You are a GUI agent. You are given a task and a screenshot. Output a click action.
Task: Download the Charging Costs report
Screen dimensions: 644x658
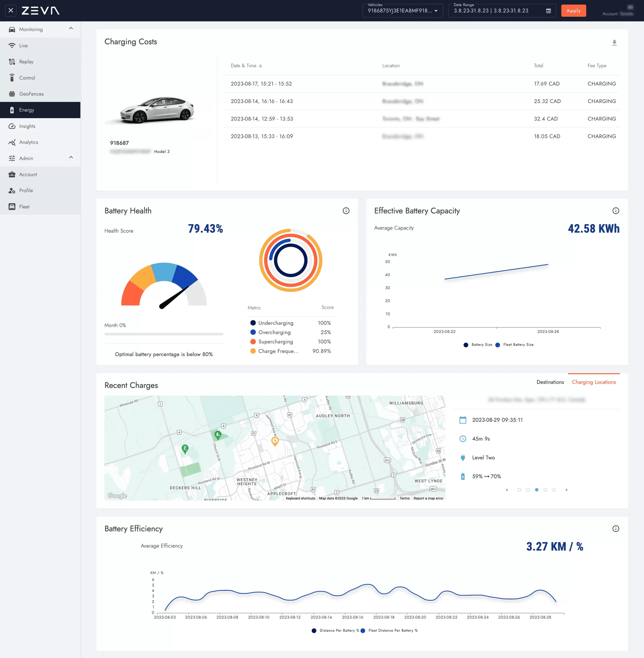[614, 43]
